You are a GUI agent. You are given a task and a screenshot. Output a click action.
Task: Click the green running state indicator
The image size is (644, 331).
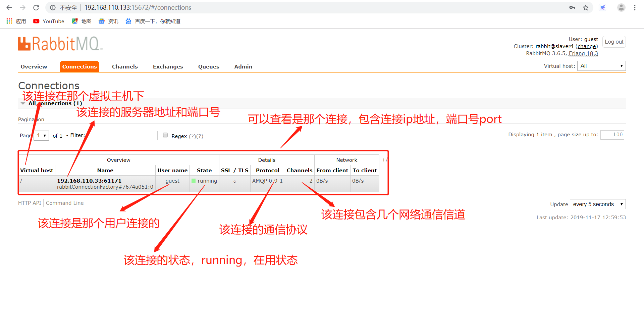(x=194, y=181)
